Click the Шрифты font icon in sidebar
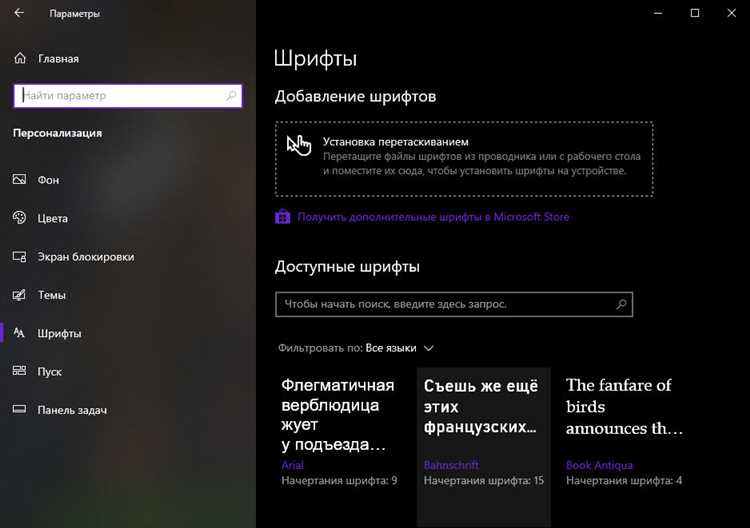This screenshot has height=528, width=750. point(19,332)
